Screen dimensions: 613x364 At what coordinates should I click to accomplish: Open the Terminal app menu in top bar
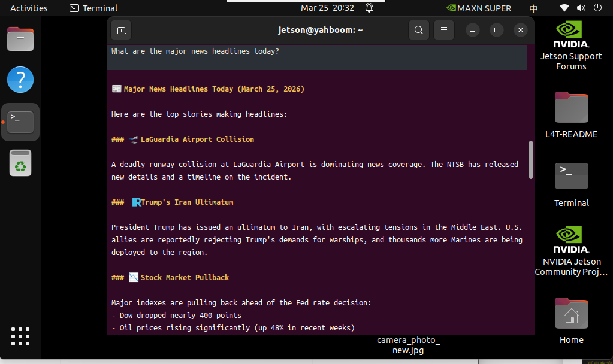coord(93,8)
